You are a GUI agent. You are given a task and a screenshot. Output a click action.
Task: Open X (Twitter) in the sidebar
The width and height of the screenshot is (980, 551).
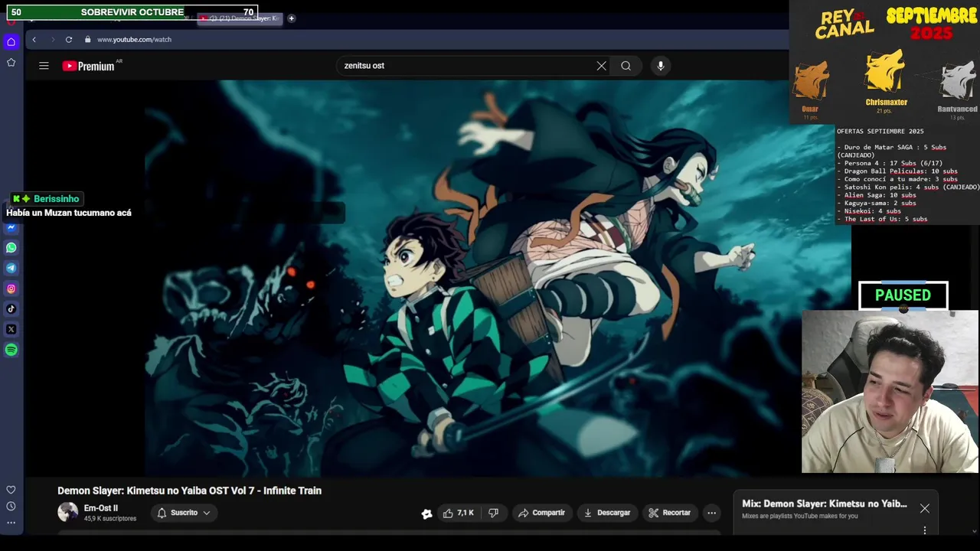11,329
